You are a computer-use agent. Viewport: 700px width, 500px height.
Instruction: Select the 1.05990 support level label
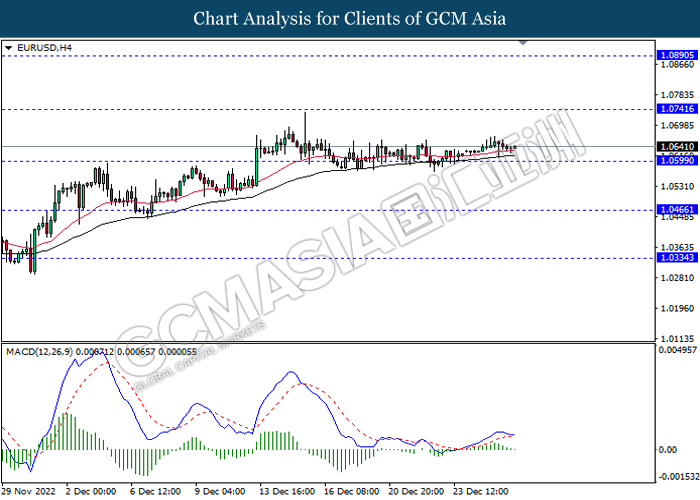pos(677,161)
